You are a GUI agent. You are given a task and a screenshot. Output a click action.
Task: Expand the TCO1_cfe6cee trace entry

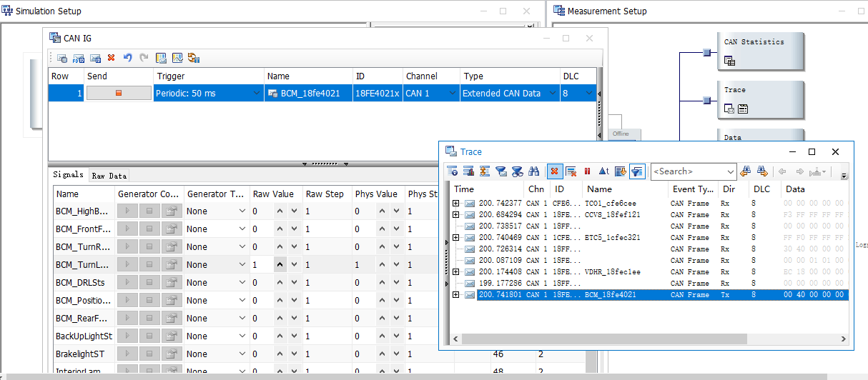coord(456,204)
